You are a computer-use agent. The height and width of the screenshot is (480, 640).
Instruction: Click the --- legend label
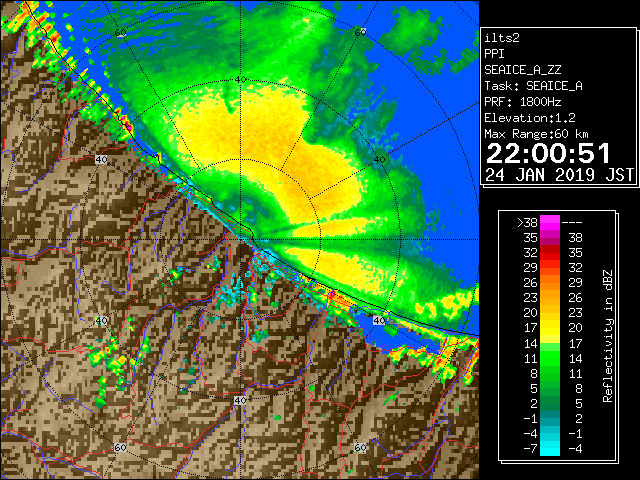click(x=572, y=222)
